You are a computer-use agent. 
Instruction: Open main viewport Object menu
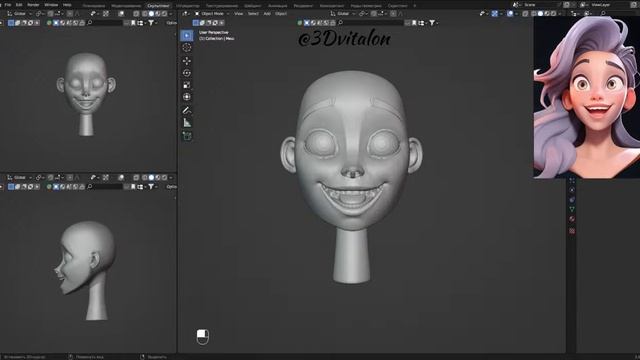tap(281, 13)
